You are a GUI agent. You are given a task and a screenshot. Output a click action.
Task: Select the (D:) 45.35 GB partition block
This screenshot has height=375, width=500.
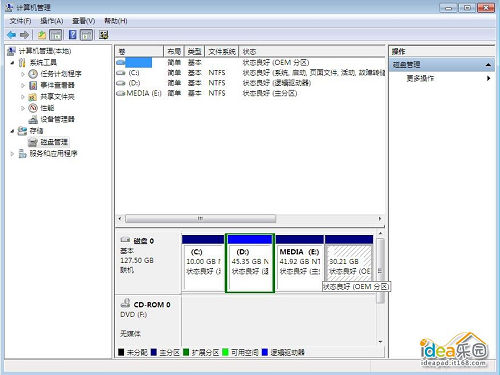pyautogui.click(x=250, y=264)
